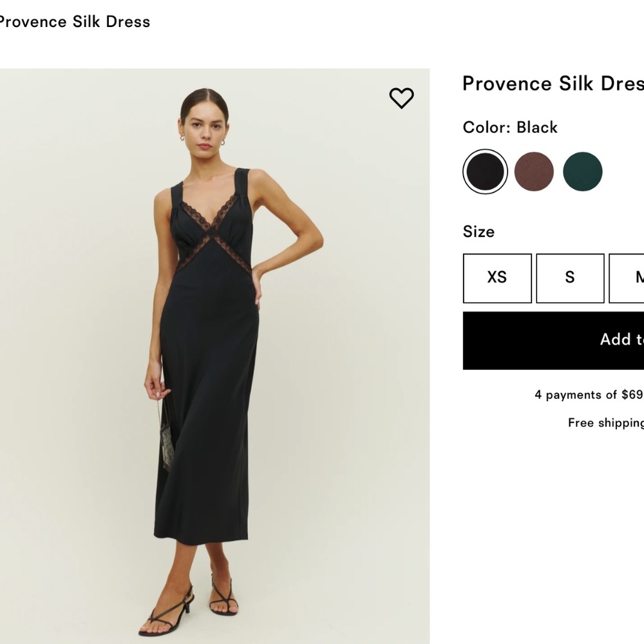Screen dimensions: 644x644
Task: Select size XS
Action: tap(496, 278)
